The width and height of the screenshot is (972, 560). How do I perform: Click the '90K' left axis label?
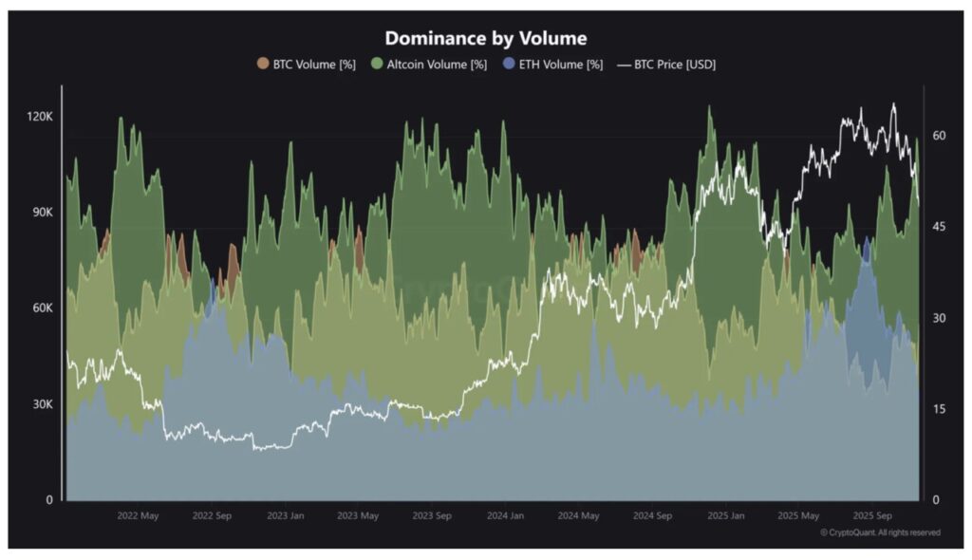coord(41,213)
